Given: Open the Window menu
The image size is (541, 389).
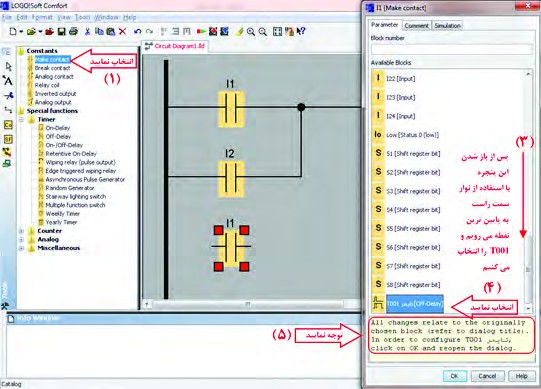Looking at the screenshot, I should point(106,17).
